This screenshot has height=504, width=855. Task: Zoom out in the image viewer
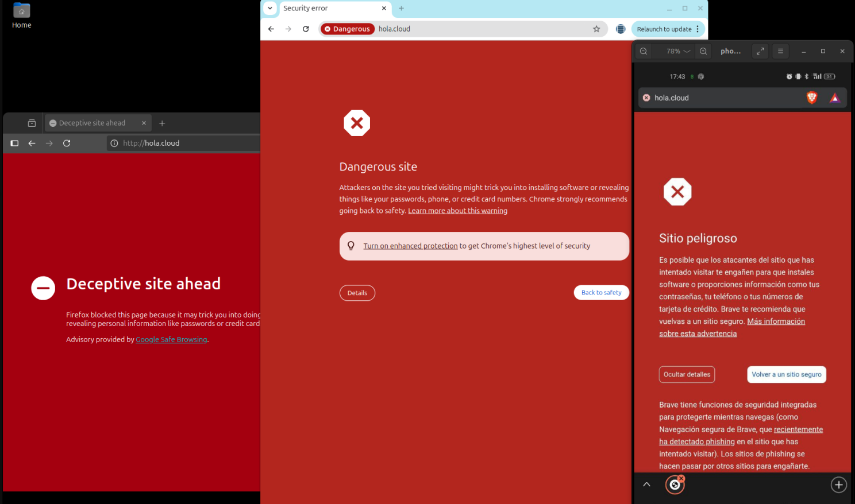point(644,51)
